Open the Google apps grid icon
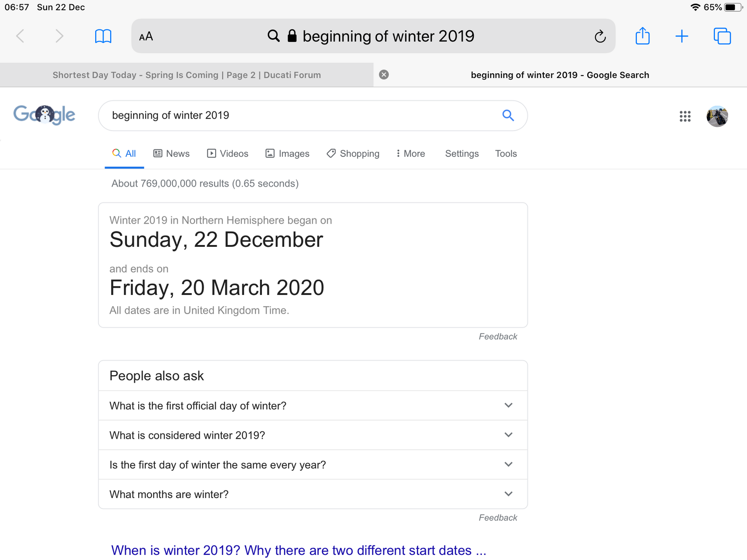The image size is (747, 560). [685, 116]
